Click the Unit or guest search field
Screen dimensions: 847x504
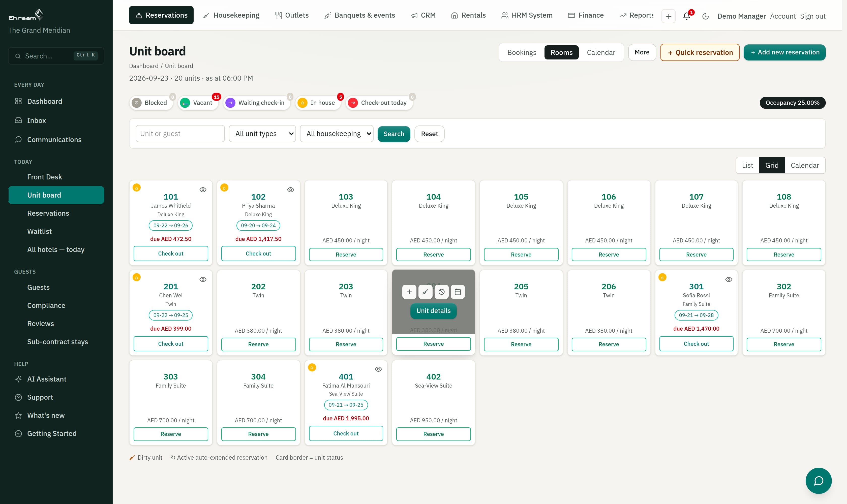coord(180,134)
